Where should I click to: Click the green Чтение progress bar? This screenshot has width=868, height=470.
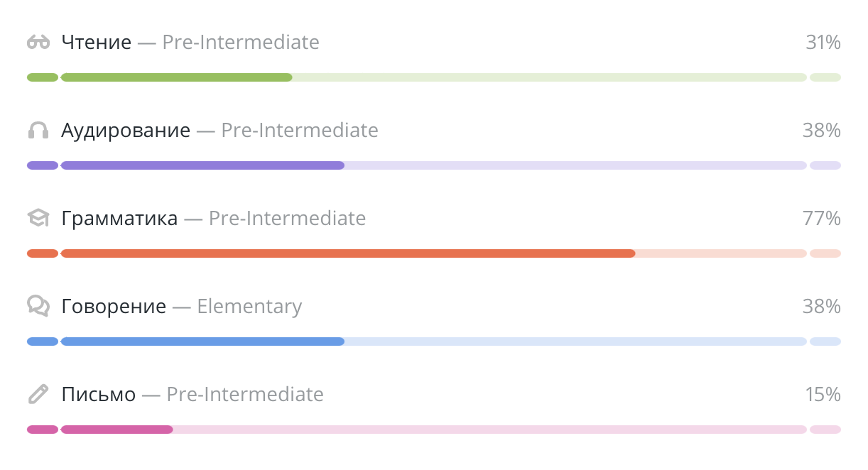coord(433,77)
